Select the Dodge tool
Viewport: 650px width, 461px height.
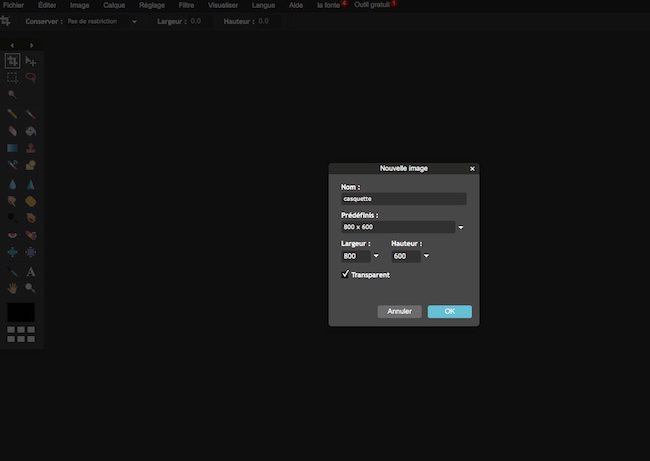click(12, 218)
